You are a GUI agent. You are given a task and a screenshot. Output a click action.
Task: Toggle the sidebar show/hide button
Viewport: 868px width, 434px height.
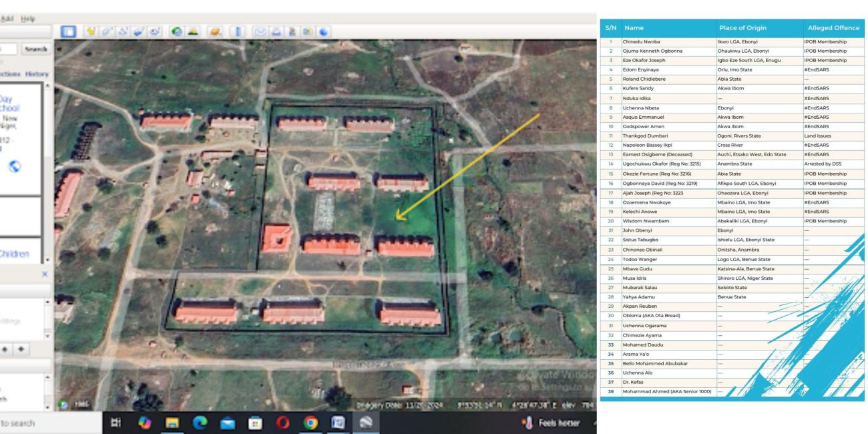tap(67, 31)
